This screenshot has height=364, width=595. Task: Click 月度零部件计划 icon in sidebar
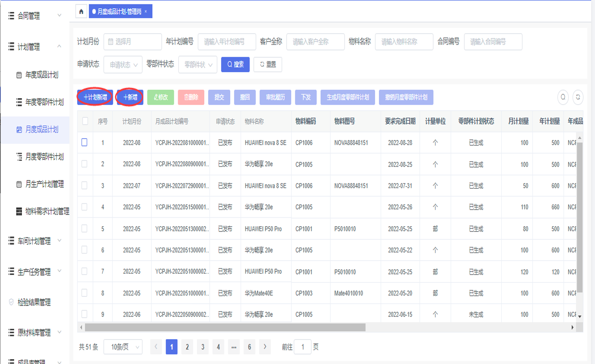[x=19, y=157]
